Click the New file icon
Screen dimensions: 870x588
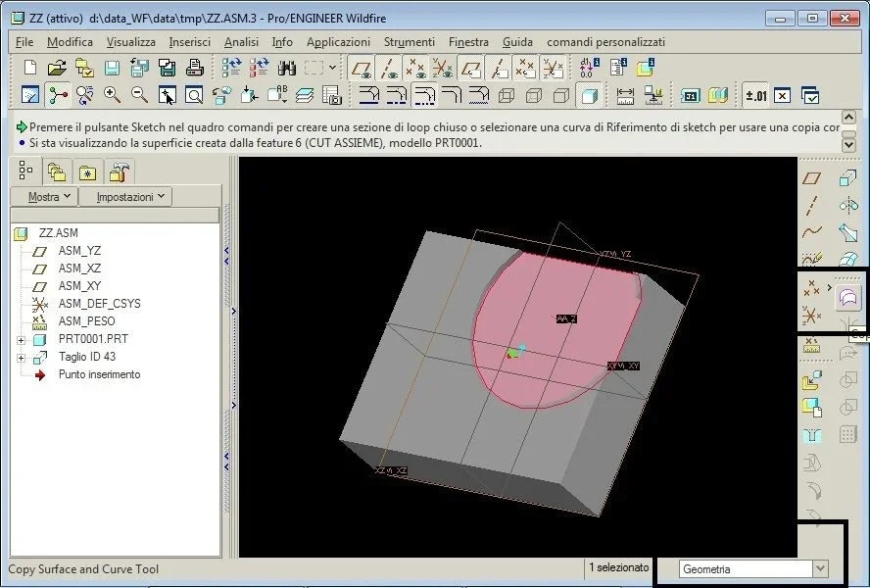click(x=30, y=69)
